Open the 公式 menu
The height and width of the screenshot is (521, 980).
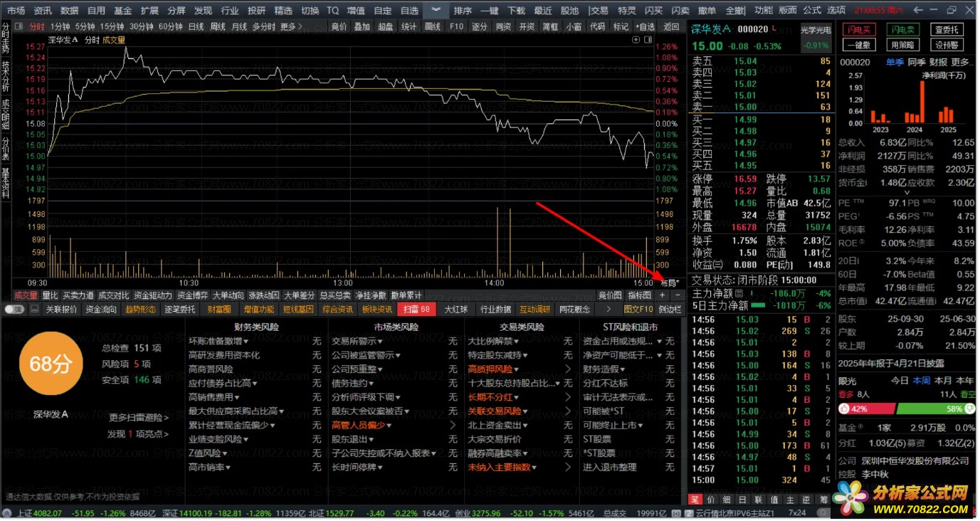812,11
